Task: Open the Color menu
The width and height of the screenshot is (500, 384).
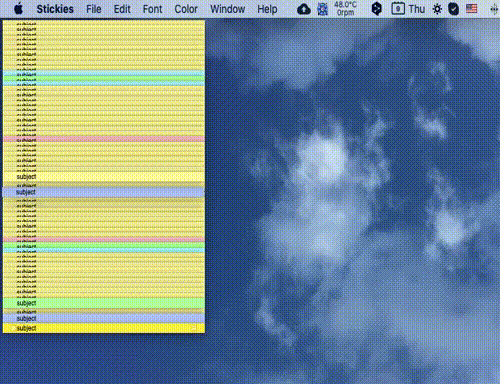Action: tap(186, 9)
